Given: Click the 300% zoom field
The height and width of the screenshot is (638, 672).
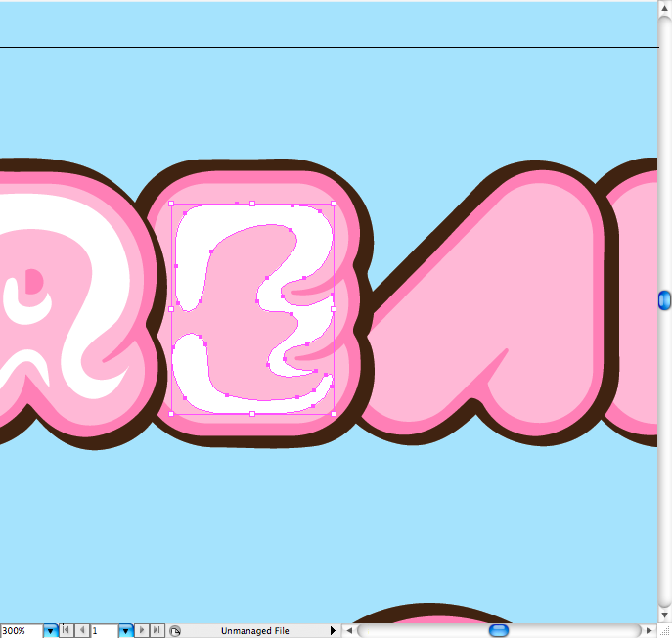Looking at the screenshot, I should click(x=21, y=631).
